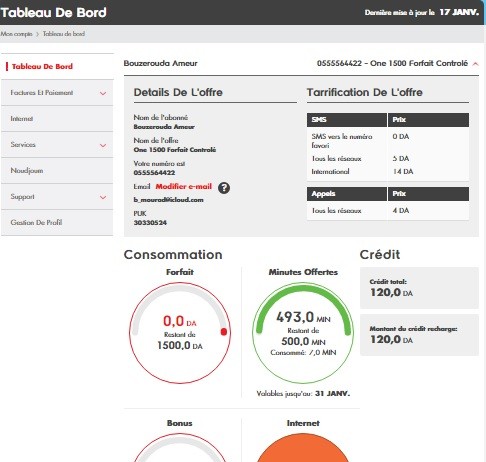
Task: Click the Minutes Offertes green gauge
Action: point(303,333)
